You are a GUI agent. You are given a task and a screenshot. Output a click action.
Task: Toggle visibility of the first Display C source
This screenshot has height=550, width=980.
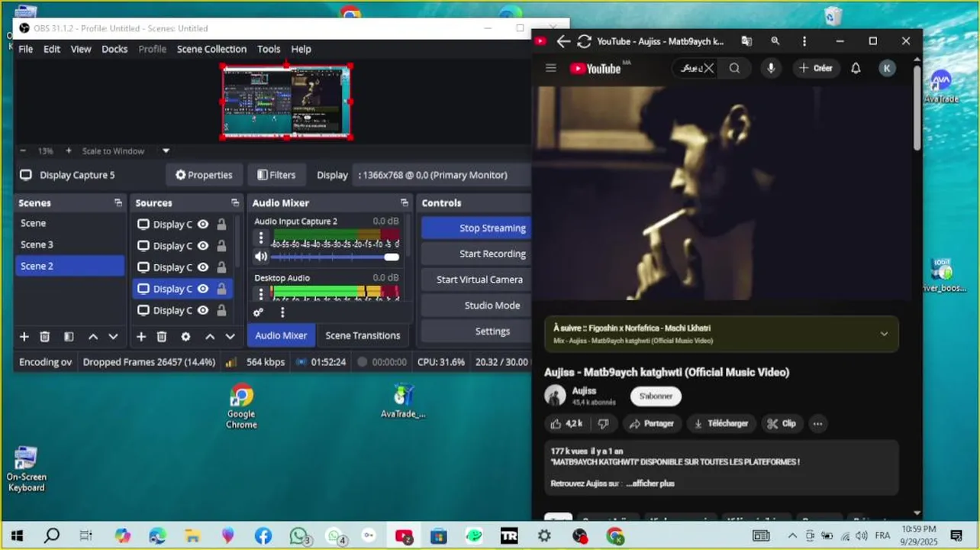203,225
